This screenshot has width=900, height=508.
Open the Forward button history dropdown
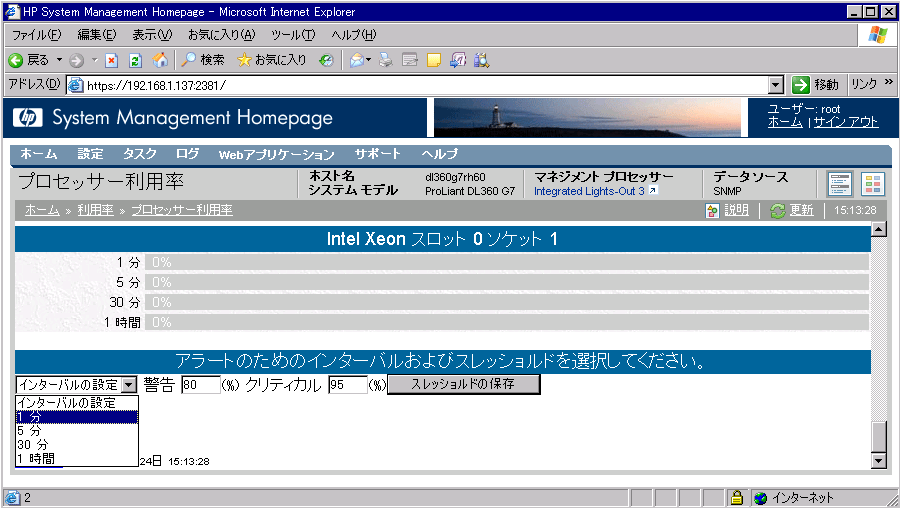point(95,60)
